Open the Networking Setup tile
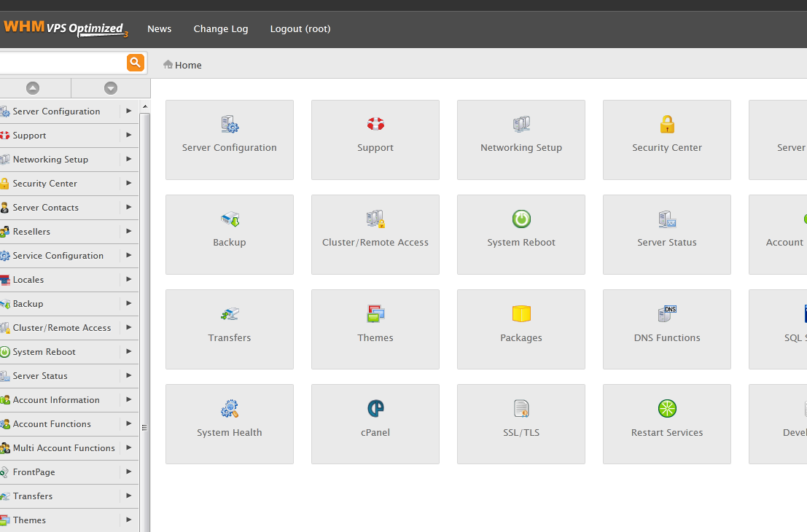This screenshot has height=532, width=807. (x=521, y=140)
